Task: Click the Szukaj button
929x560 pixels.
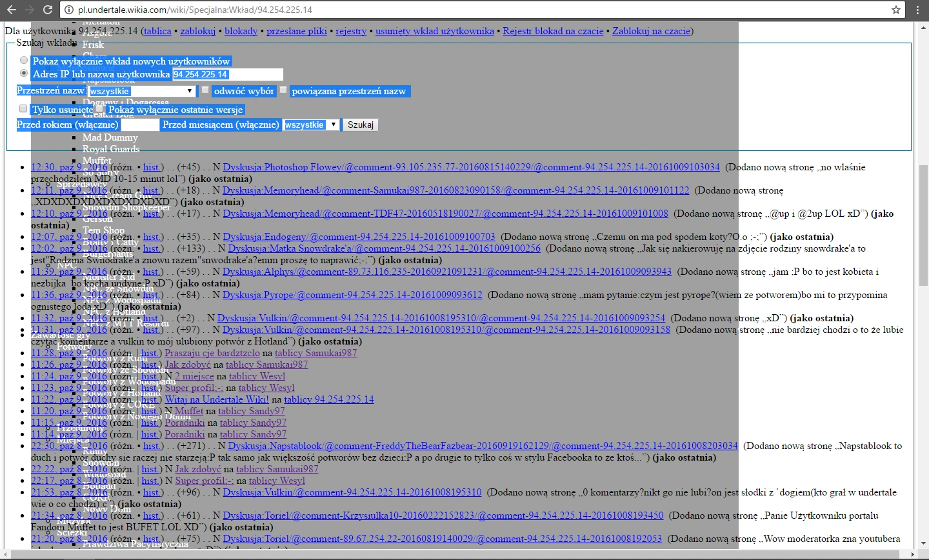Action: [361, 125]
